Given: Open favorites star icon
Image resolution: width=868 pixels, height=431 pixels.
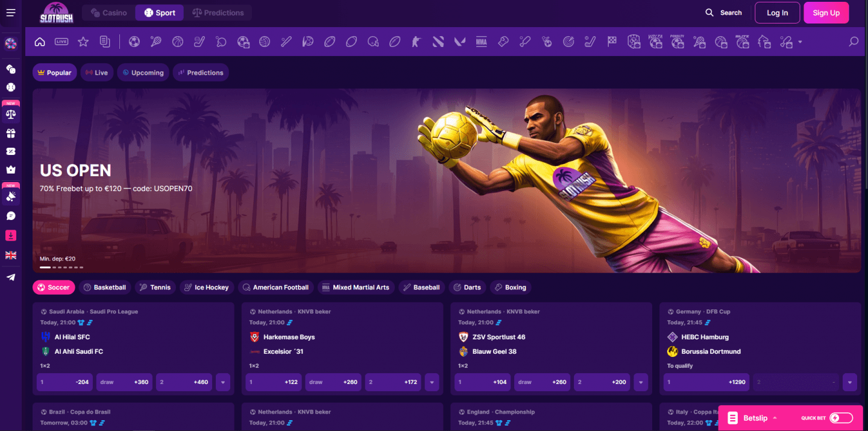Looking at the screenshot, I should tap(83, 42).
